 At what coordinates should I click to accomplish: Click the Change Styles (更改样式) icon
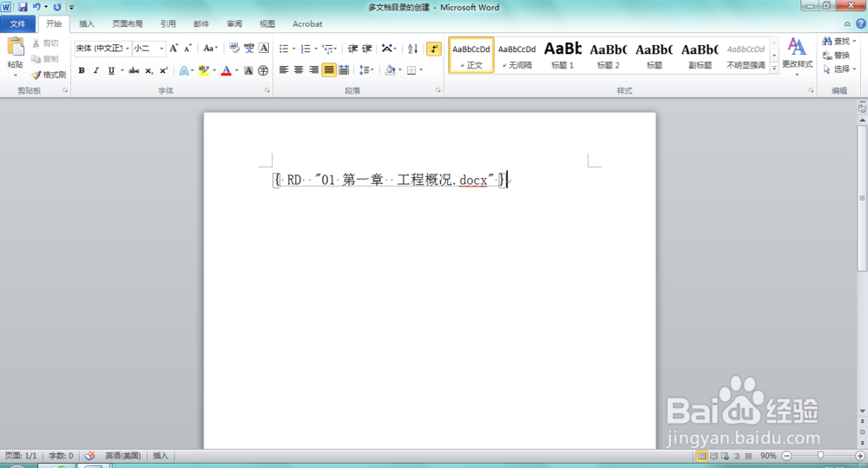[797, 47]
